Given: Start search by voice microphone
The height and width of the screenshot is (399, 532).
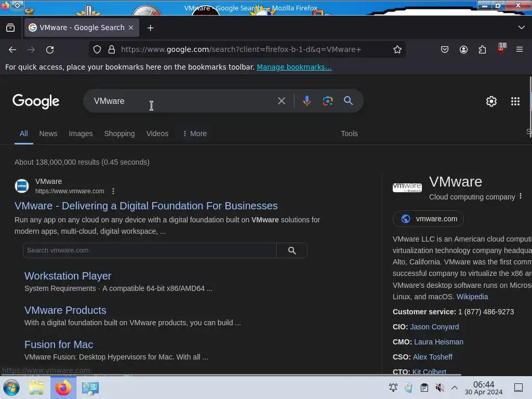Looking at the screenshot, I should point(307,101).
